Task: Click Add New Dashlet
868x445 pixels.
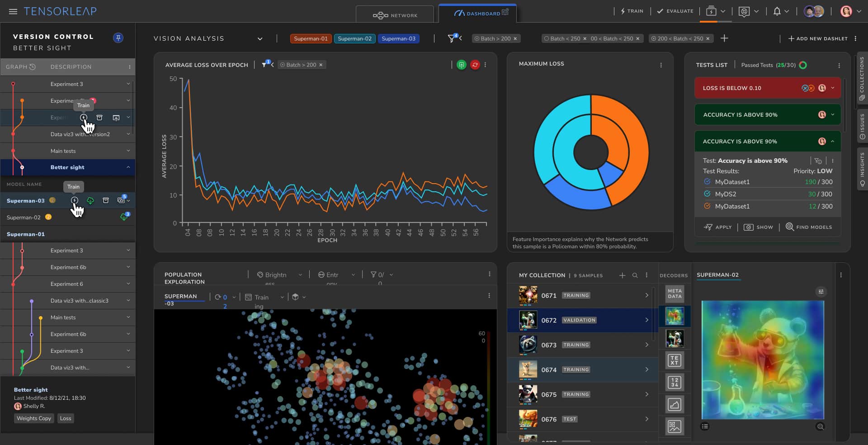Action: (x=818, y=39)
